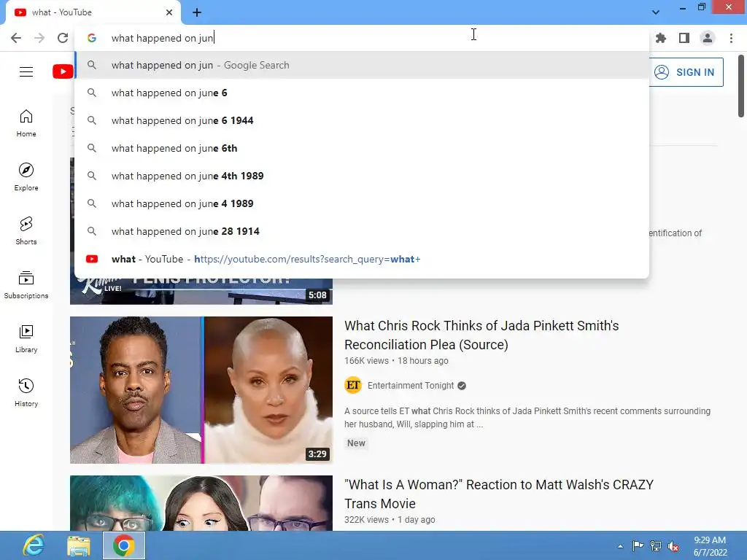The width and height of the screenshot is (747, 560).
Task: Close the 'what - YouTube' tab
Action: 169,12
